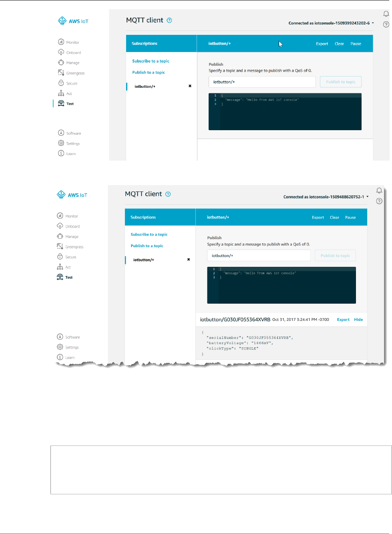Viewport: 392px width, 534px height.
Task: Click the iotbutton/G030JF055364XVRB message topic title
Action: (235, 320)
